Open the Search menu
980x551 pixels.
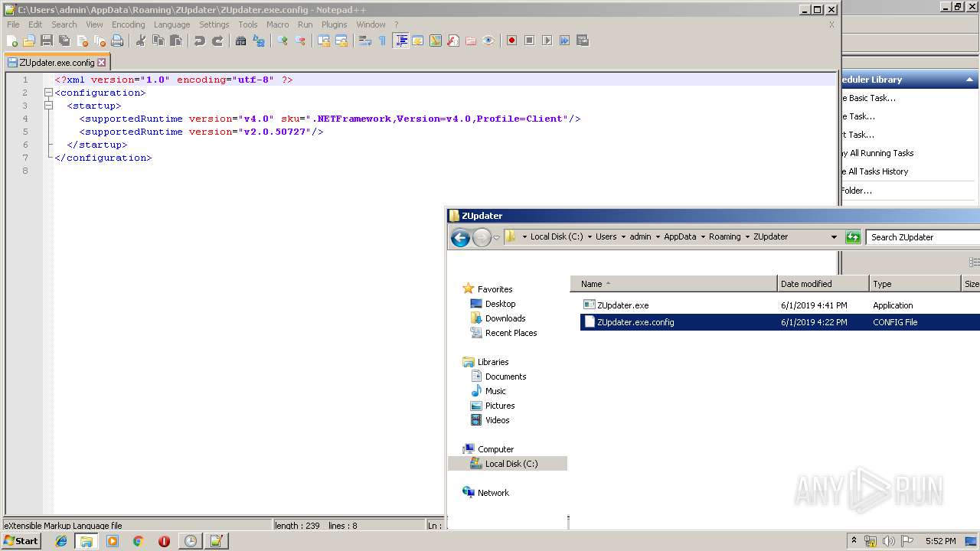tap(64, 24)
